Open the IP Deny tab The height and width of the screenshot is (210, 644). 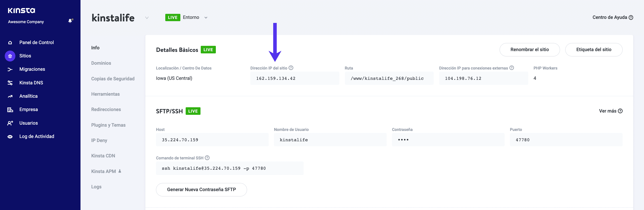tap(99, 141)
